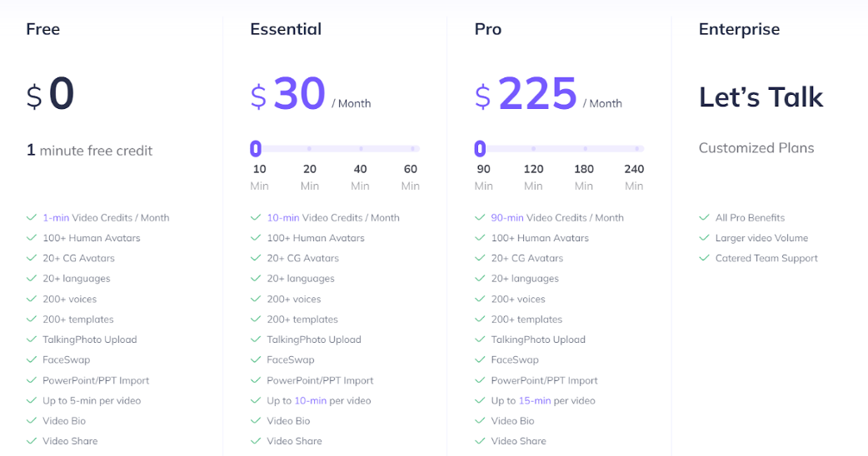Select 120 Min on Pro slider
Screen dimensions: 868x456
533,149
